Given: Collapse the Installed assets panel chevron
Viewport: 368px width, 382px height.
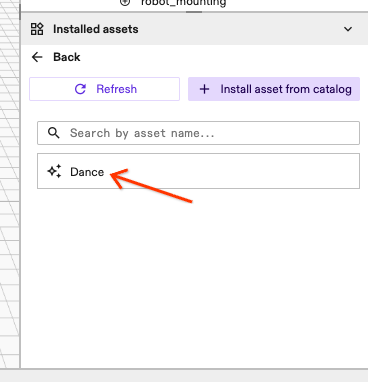Looking at the screenshot, I should pyautogui.click(x=348, y=29).
